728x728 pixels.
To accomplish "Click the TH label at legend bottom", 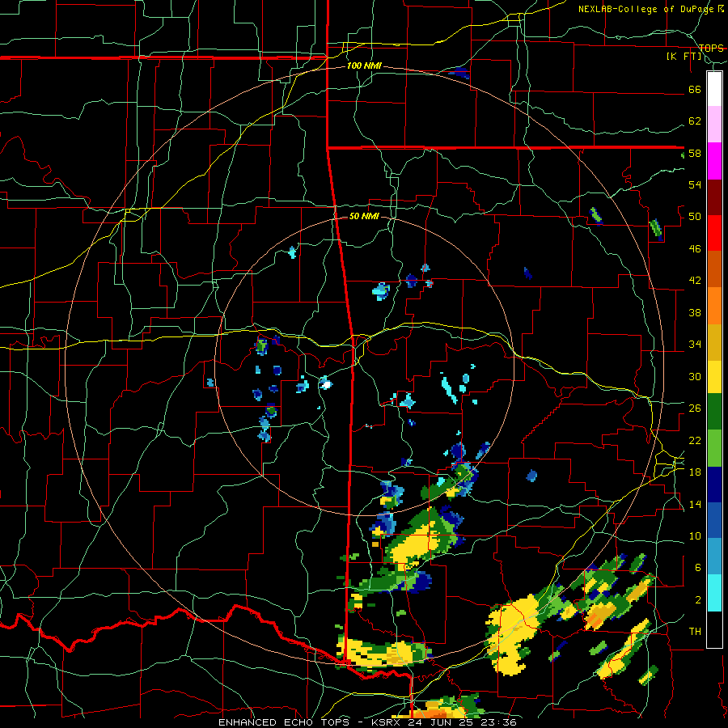I will pyautogui.click(x=695, y=632).
